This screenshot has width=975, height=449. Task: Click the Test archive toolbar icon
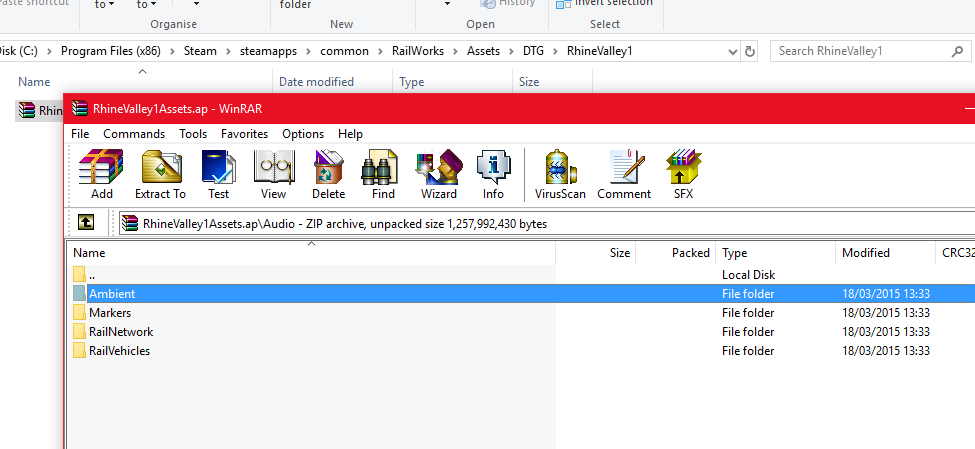click(x=218, y=167)
